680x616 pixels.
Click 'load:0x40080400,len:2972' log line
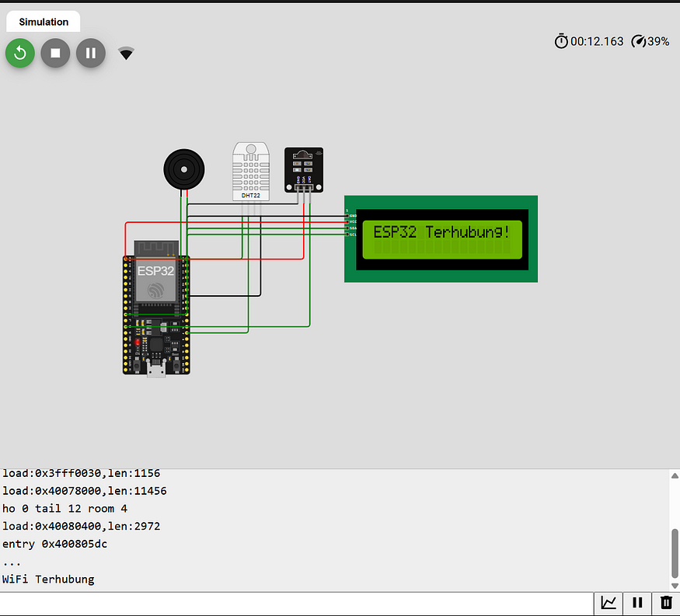pyautogui.click(x=81, y=526)
